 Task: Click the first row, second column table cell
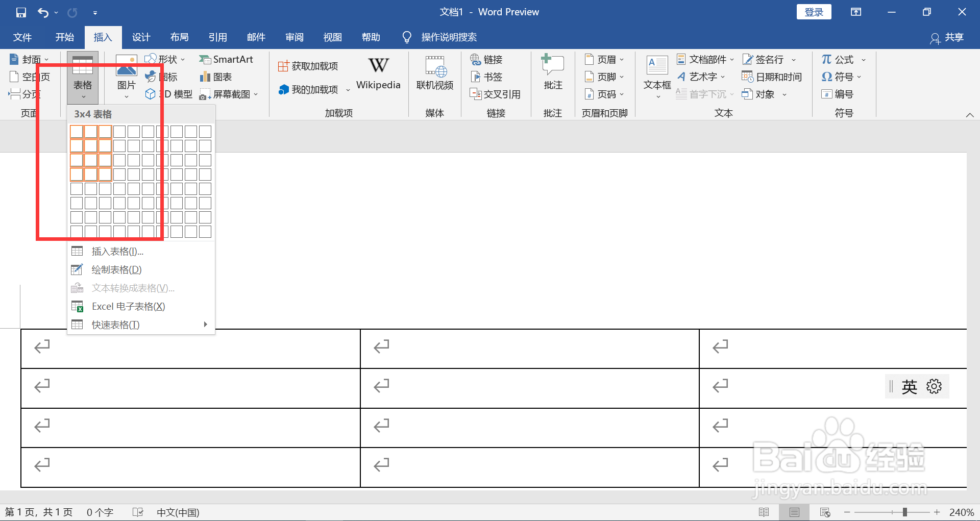[529, 349]
